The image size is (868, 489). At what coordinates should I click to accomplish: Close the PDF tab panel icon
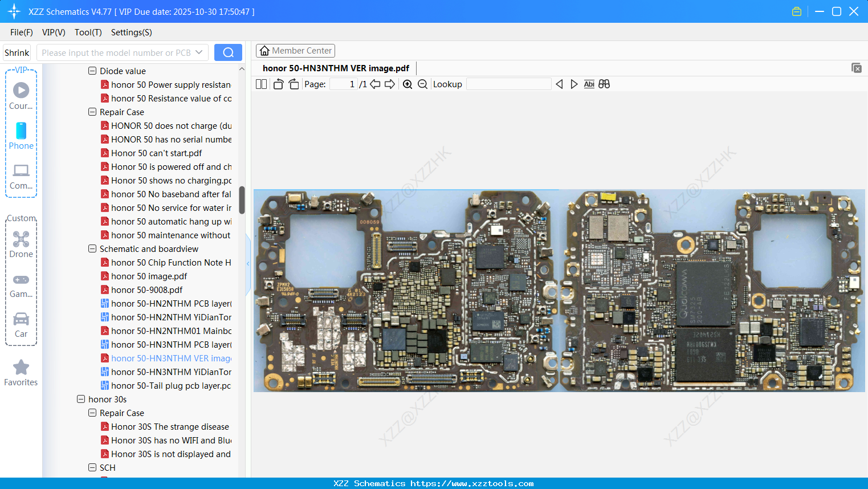click(856, 68)
